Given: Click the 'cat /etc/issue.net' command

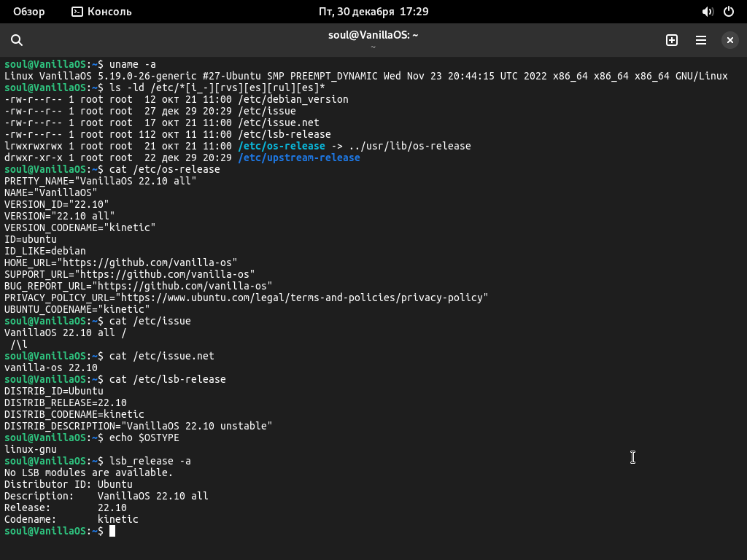Looking at the screenshot, I should [x=161, y=356].
